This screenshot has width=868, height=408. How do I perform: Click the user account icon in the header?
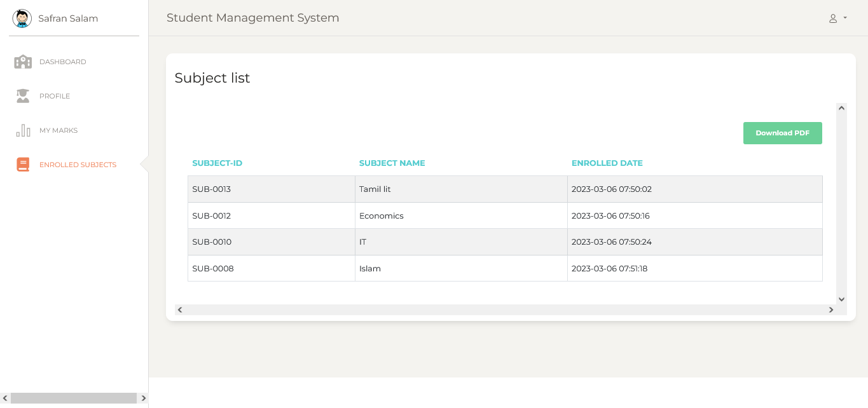(834, 18)
